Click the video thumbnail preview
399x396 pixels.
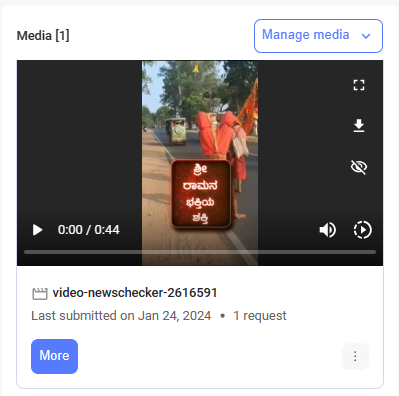(x=200, y=163)
